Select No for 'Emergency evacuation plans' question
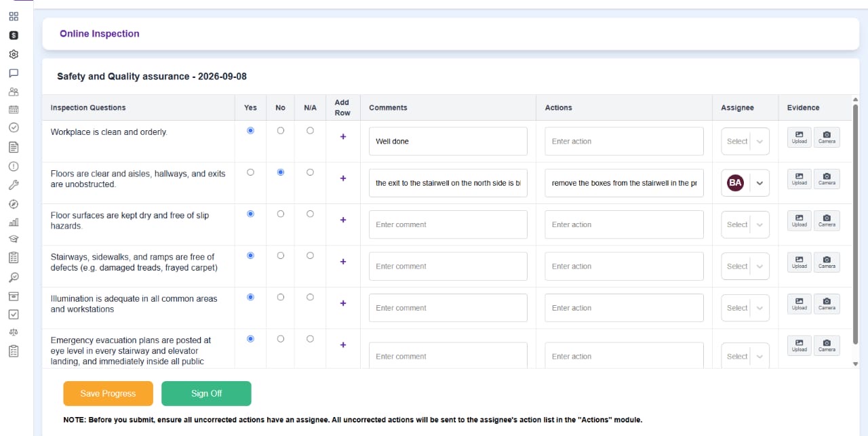Image resolution: width=868 pixels, height=436 pixels. [281, 338]
